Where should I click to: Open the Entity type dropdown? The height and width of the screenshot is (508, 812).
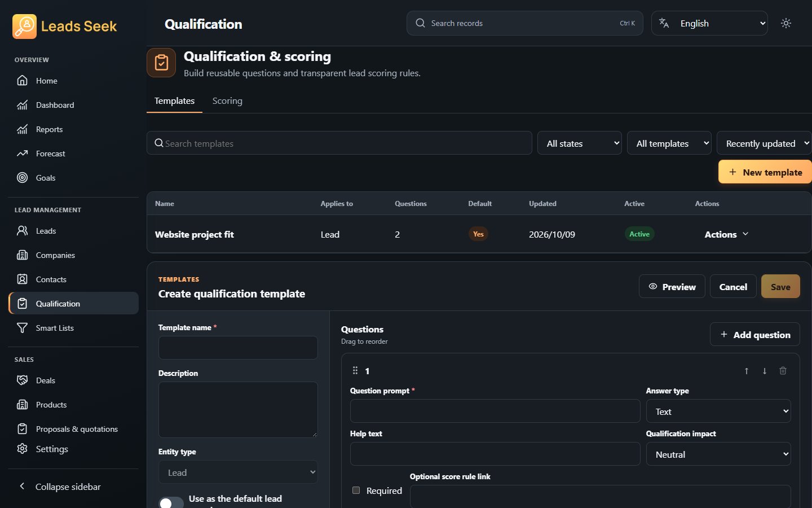pyautogui.click(x=238, y=472)
